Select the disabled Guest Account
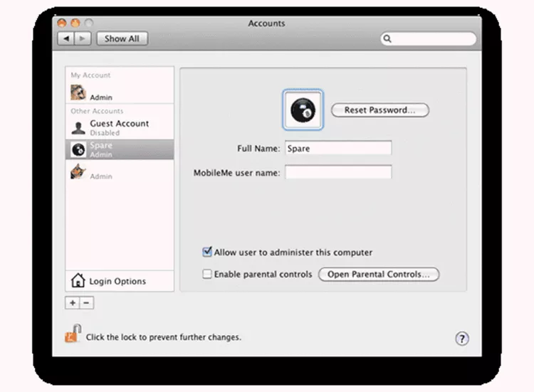Image resolution: width=534 pixels, height=392 pixels. (x=119, y=127)
